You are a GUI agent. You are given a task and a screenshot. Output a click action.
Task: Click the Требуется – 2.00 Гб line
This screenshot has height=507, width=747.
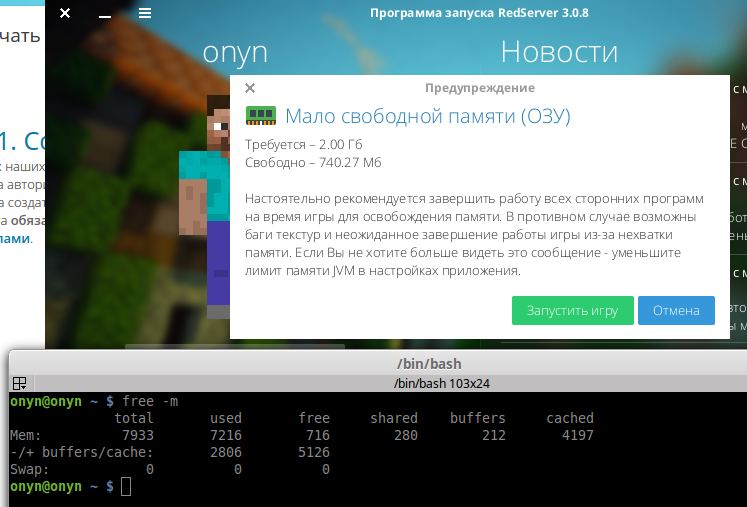click(303, 144)
